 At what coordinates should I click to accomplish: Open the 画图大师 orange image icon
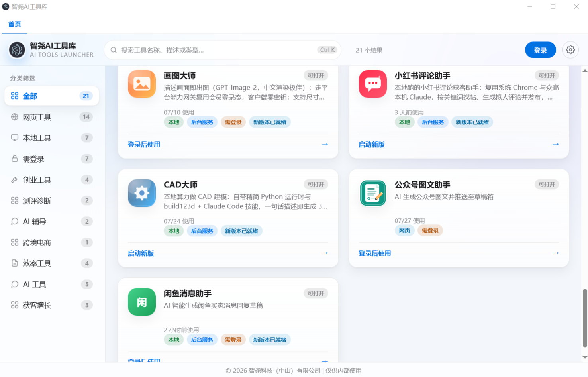(x=142, y=84)
